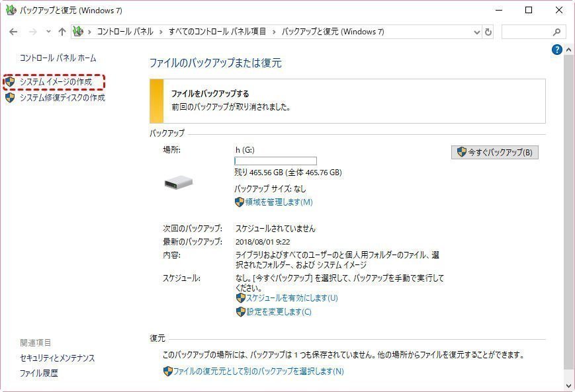The width and height of the screenshot is (575, 392).
Task: Open ファイル履歴 related link
Action: pyautogui.click(x=39, y=373)
